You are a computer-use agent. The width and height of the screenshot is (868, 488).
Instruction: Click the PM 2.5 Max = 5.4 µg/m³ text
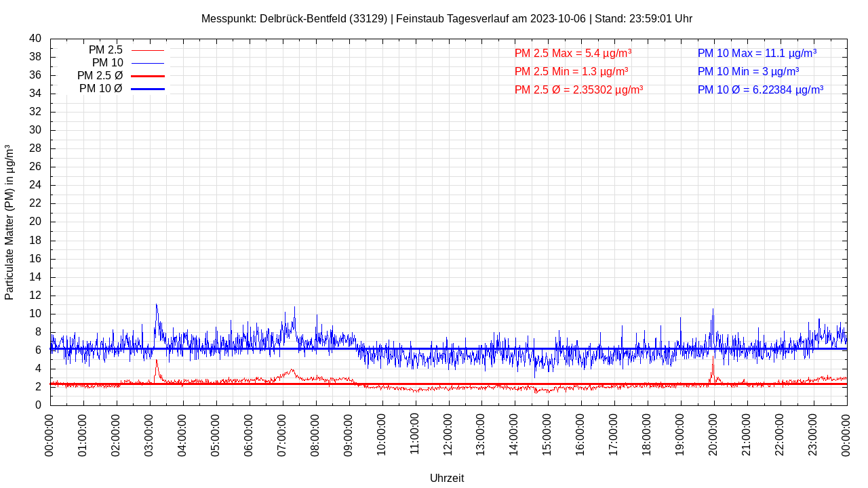(x=573, y=53)
